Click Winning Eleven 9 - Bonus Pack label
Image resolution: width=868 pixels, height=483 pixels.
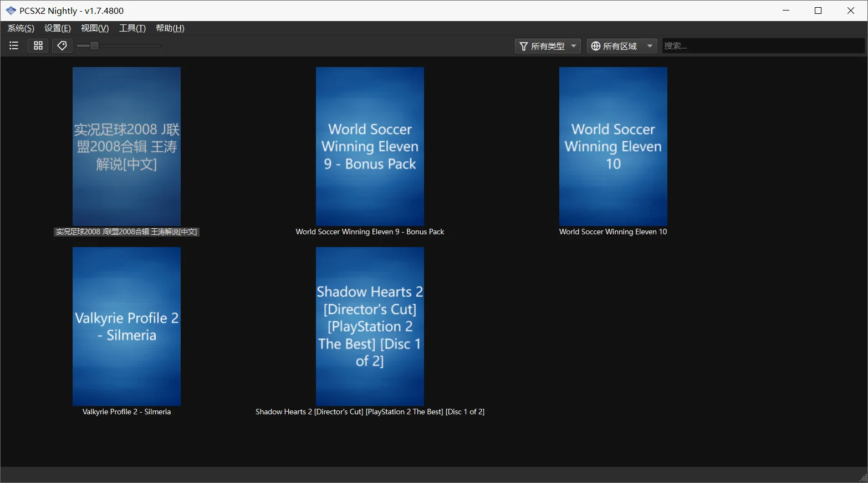point(370,232)
